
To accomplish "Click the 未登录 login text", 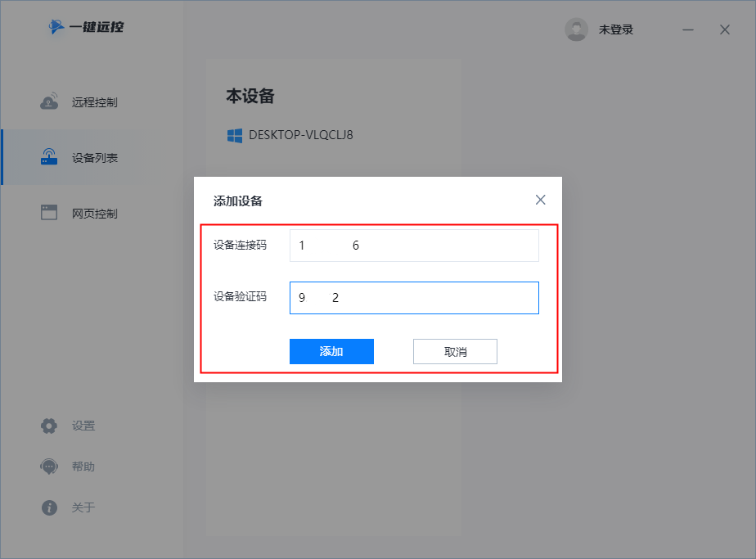I will pos(616,29).
